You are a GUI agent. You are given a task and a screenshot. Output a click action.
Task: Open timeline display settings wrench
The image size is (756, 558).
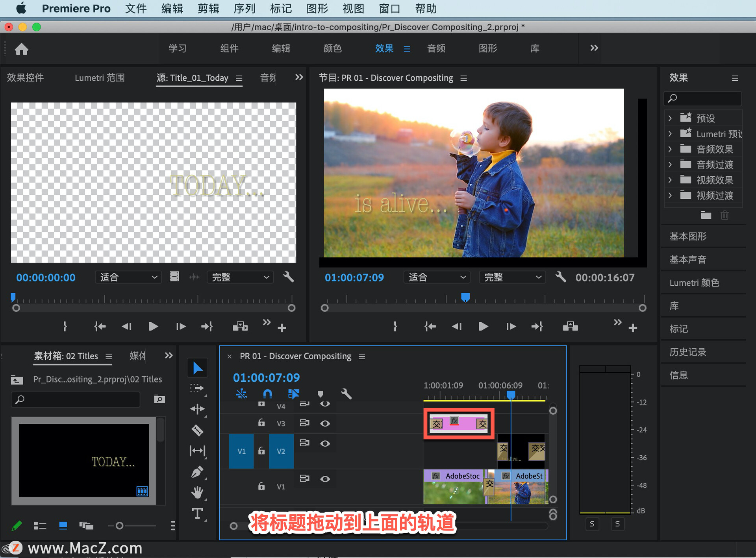point(346,394)
